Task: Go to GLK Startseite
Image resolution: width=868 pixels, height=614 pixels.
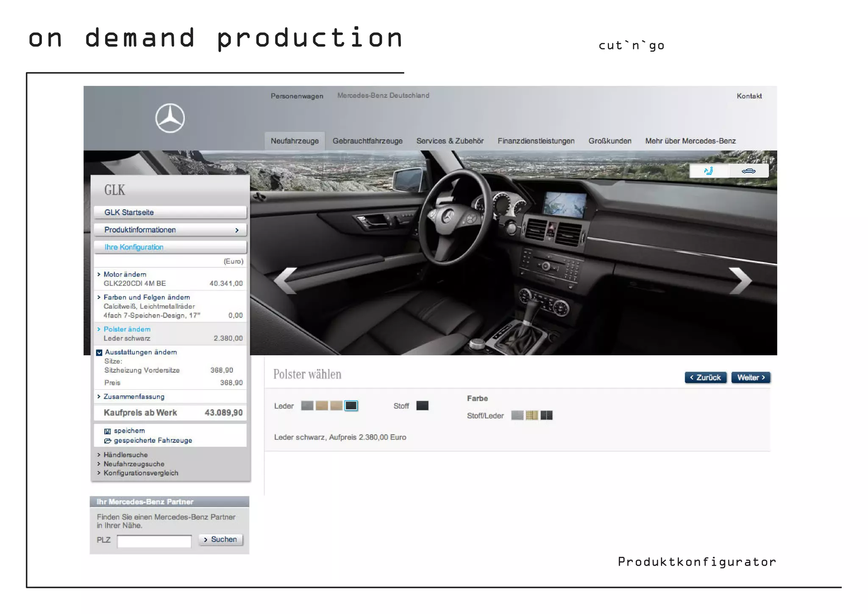Action: click(170, 212)
